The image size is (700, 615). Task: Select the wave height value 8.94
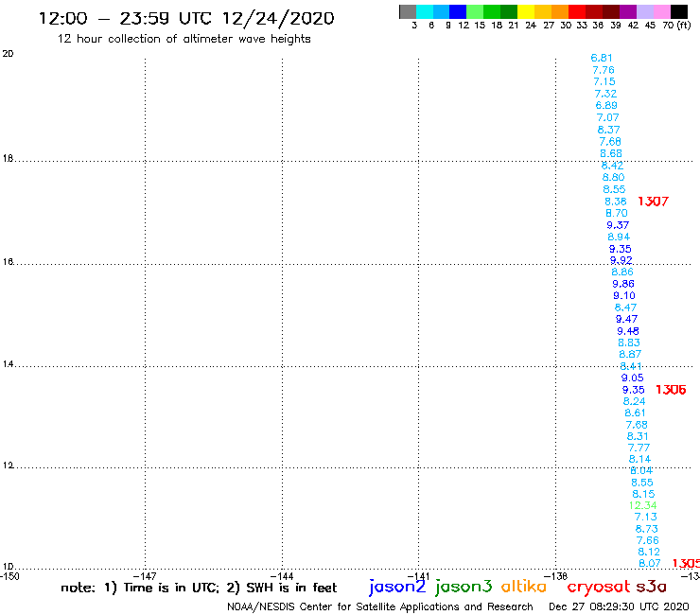coord(619,237)
